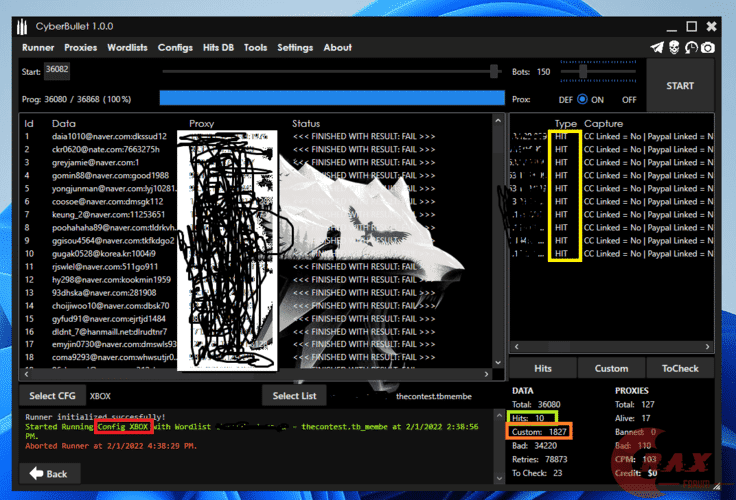Maximize the CyberBullet window

pyautogui.click(x=691, y=27)
